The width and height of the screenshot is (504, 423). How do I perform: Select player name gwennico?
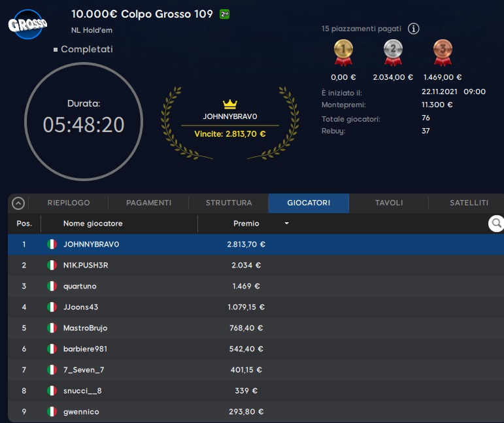[x=81, y=411]
